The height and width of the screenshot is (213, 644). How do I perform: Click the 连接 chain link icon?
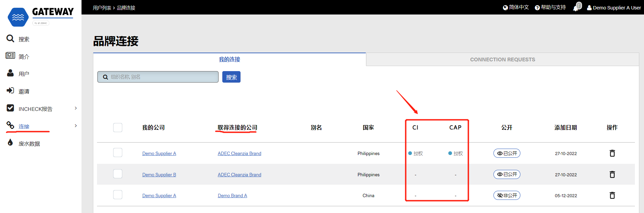coord(10,125)
